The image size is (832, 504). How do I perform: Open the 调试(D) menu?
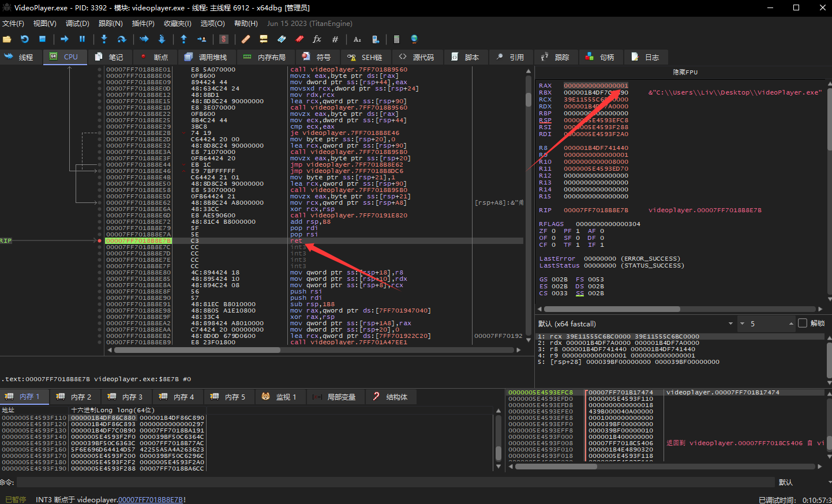coord(77,24)
